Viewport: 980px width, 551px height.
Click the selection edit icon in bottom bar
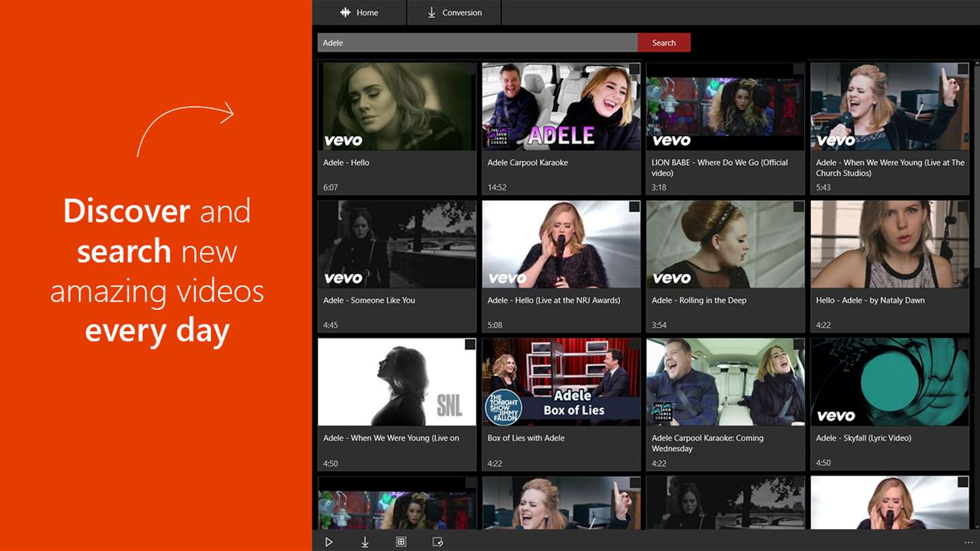(438, 542)
